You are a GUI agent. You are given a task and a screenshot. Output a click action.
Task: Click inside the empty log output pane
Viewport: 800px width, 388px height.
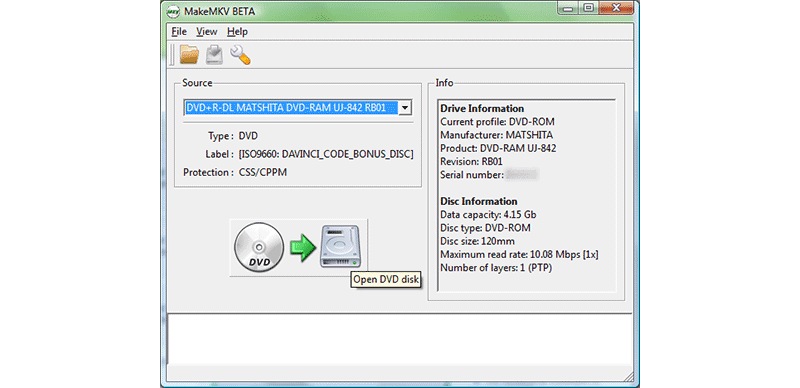point(399,340)
